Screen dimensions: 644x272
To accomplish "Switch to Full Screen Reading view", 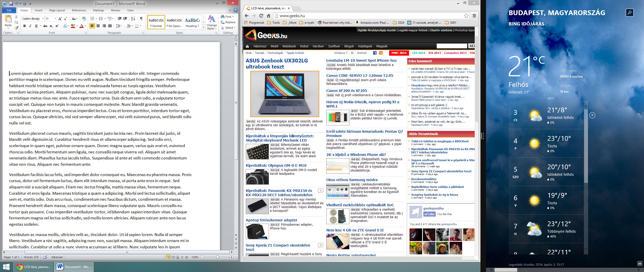I will (x=173, y=257).
